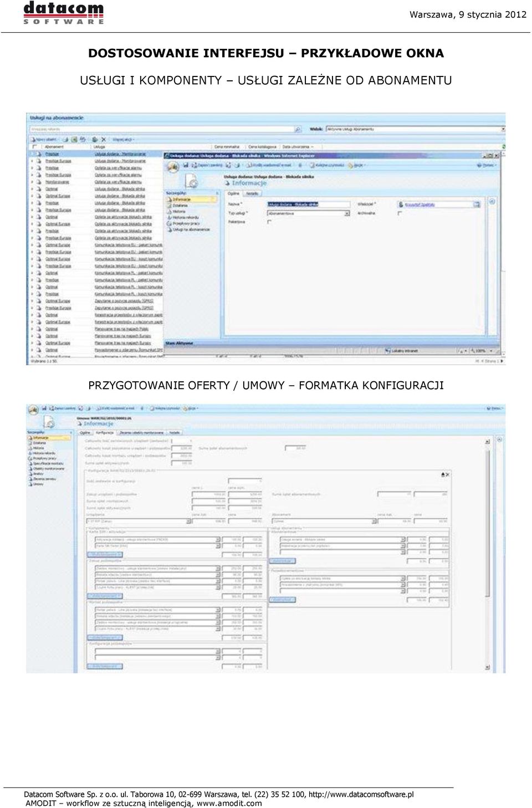The height and width of the screenshot is (808, 532).
Task: Toggle the Archiwalna checkbox
Action: click(400, 213)
